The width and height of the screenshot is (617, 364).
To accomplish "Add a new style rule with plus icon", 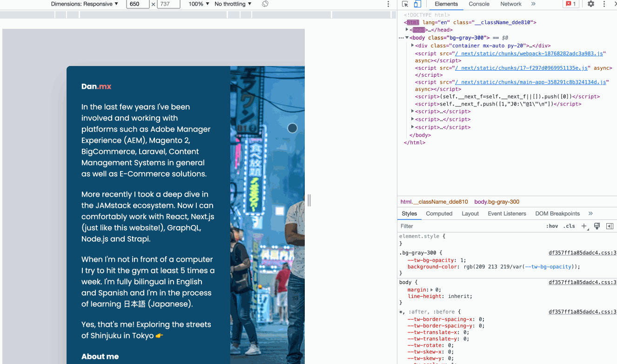I will [584, 226].
